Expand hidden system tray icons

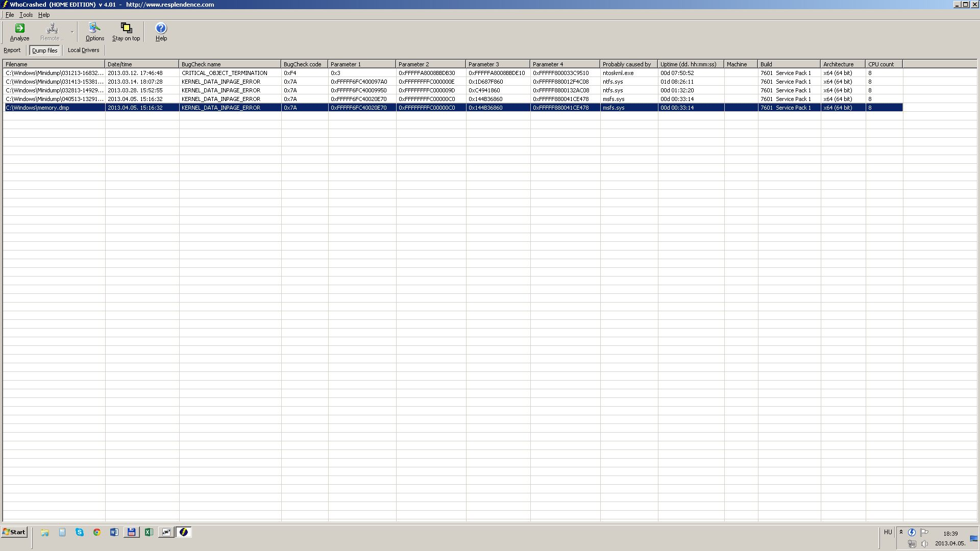click(901, 532)
